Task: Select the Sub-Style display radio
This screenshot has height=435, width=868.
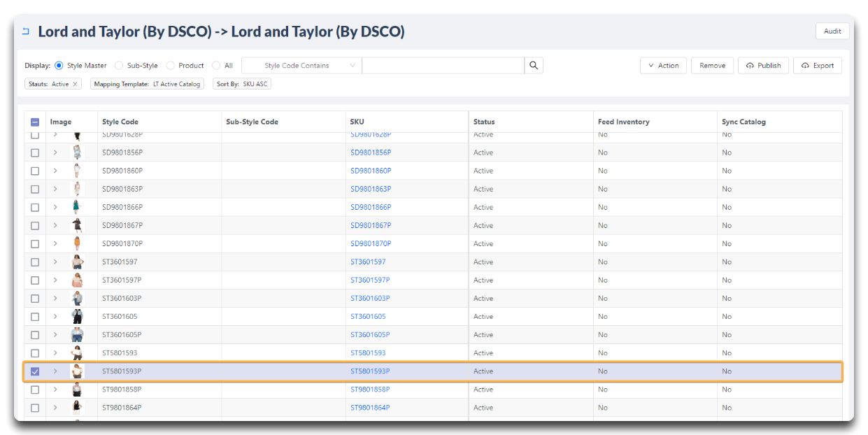Action: [x=119, y=65]
